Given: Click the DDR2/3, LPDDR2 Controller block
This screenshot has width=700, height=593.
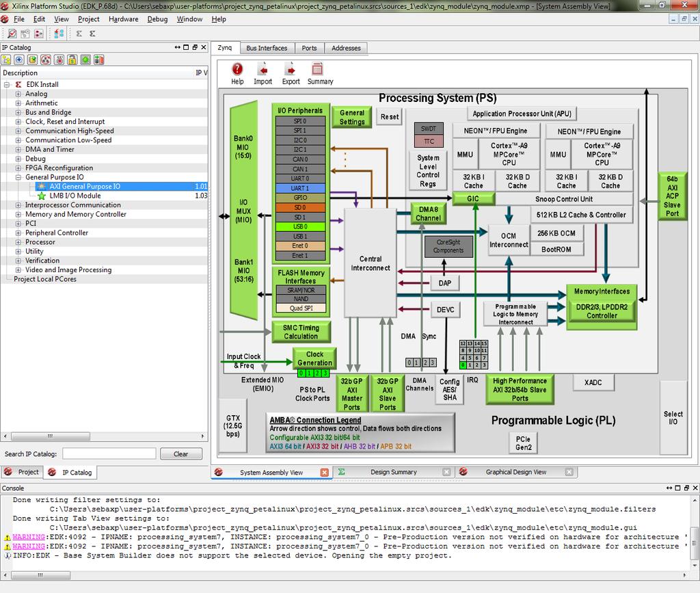Looking at the screenshot, I should (x=602, y=311).
